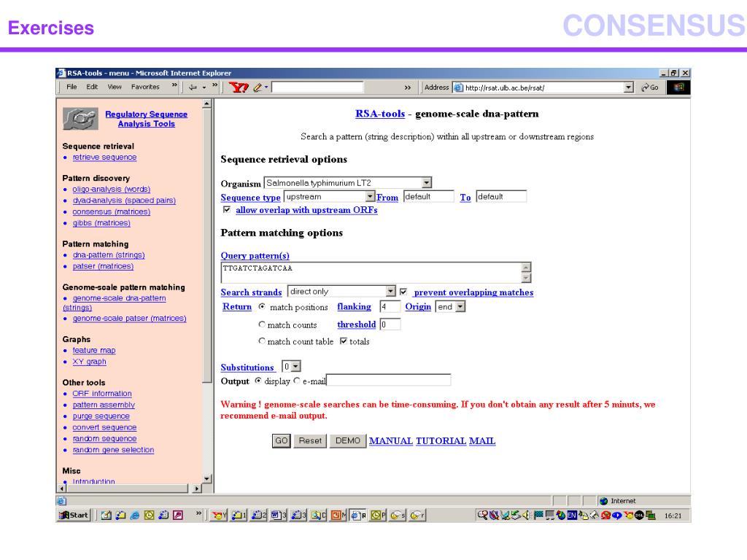Select the match count table radio button

(x=262, y=341)
